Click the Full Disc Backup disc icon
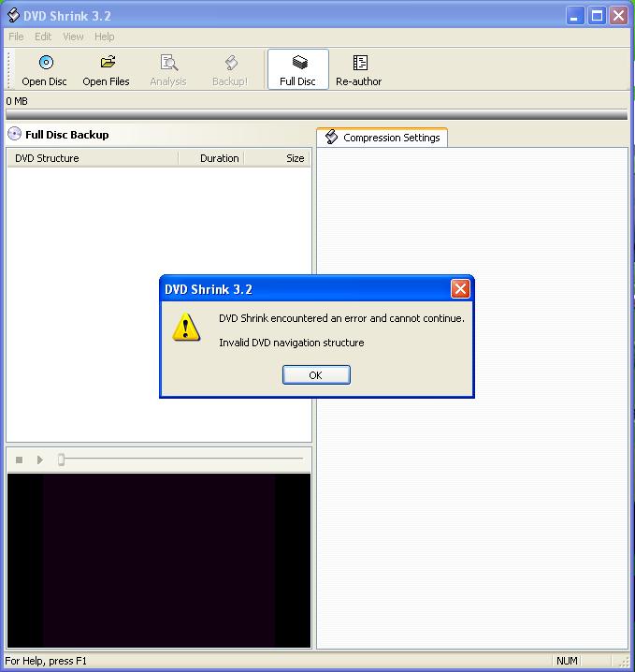The width and height of the screenshot is (635, 672). tap(14, 134)
